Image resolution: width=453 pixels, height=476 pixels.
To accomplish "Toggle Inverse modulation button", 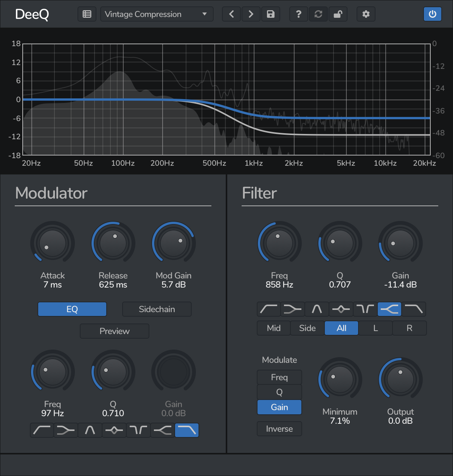I will point(279,429).
